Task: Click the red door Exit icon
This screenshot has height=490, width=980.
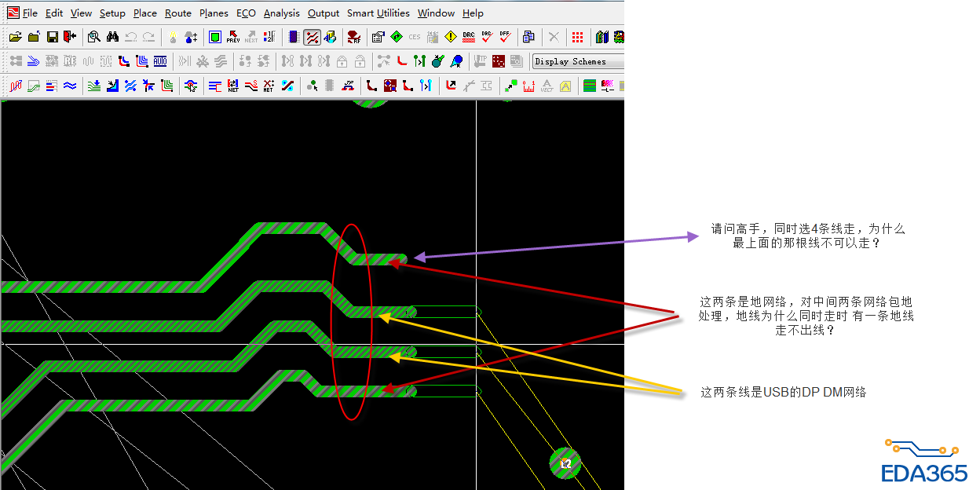Action: [70, 37]
